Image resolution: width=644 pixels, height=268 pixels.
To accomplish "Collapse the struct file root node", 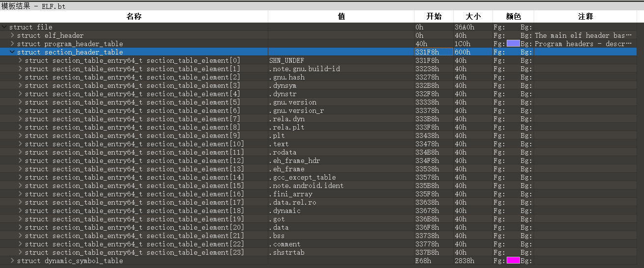I will tap(4, 27).
